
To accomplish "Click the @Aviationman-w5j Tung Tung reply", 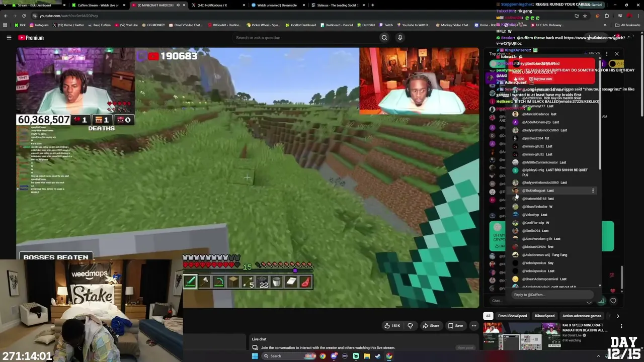I will (545, 255).
